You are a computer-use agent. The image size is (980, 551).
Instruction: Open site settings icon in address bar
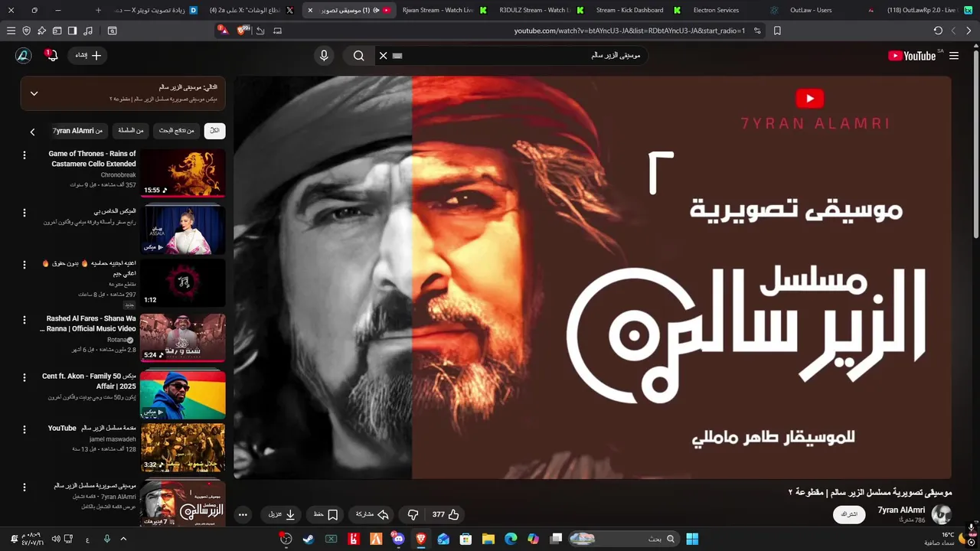click(x=757, y=31)
